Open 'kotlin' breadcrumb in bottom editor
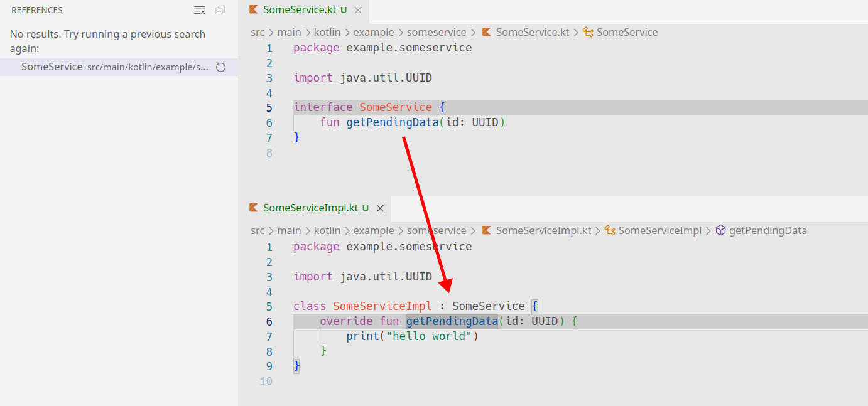This screenshot has width=868, height=406. point(327,230)
